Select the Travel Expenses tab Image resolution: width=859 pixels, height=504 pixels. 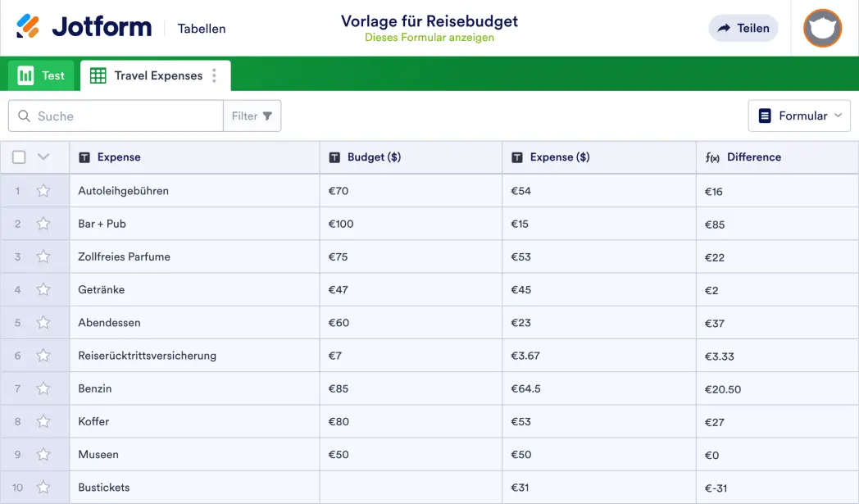click(157, 75)
